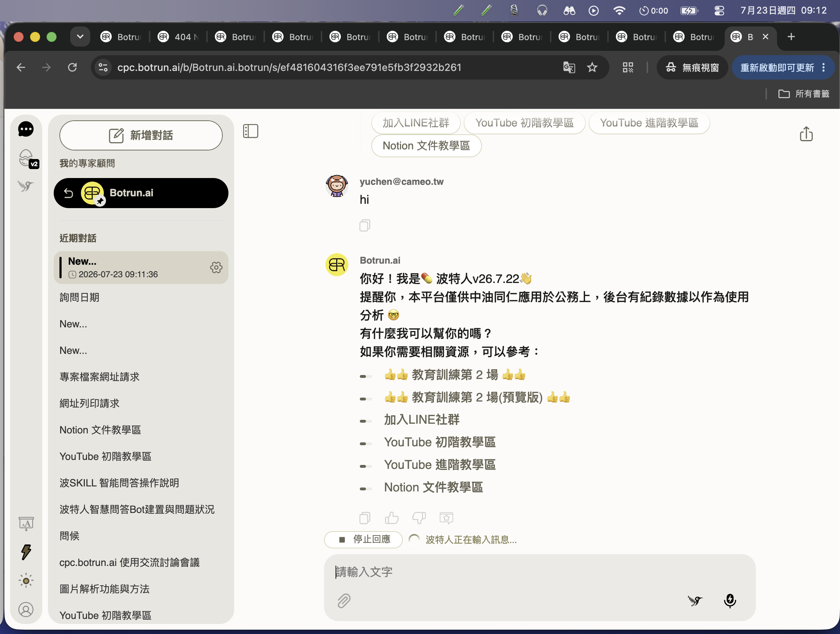
Task: Open the chat bubble icon in left rail
Action: 26,129
